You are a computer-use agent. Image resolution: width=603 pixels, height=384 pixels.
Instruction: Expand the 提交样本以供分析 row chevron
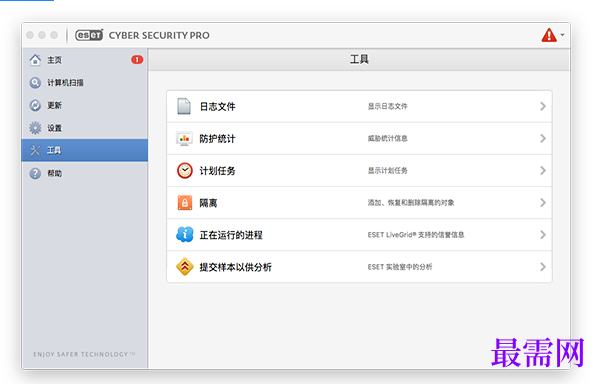coord(543,267)
